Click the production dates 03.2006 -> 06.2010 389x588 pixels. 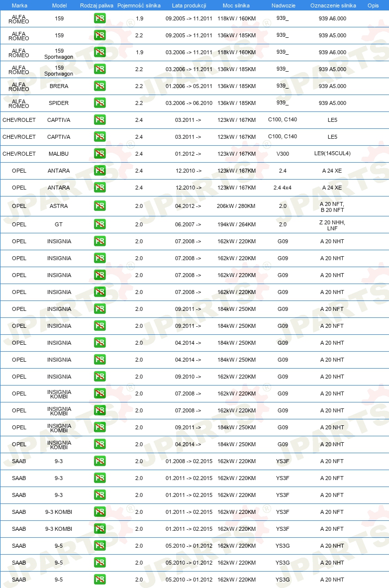coord(189,103)
